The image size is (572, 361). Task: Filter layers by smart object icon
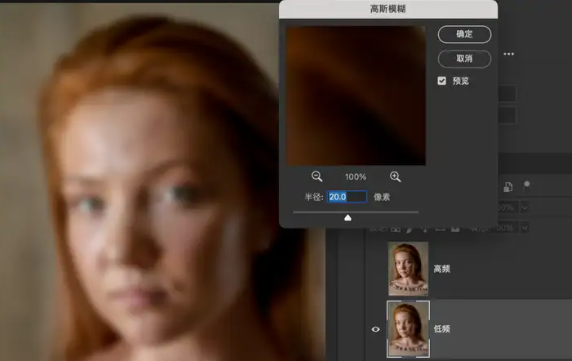[x=508, y=187]
